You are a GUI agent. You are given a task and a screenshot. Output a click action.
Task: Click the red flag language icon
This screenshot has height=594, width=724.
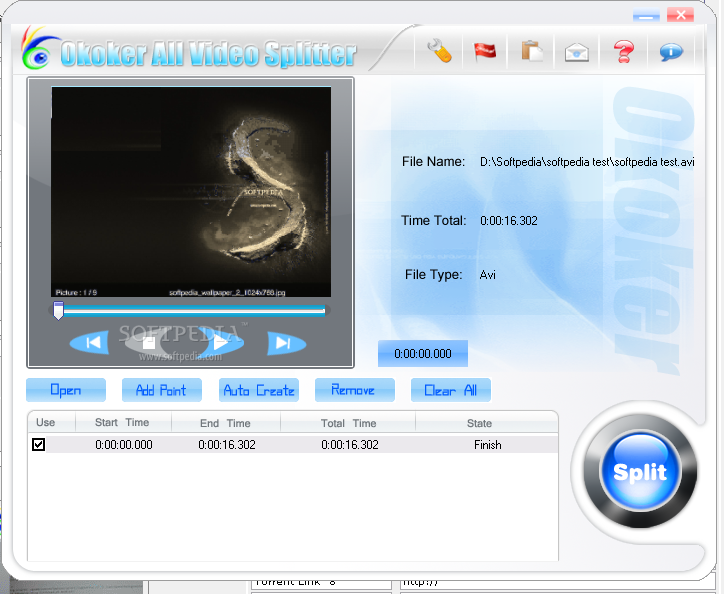[485, 51]
